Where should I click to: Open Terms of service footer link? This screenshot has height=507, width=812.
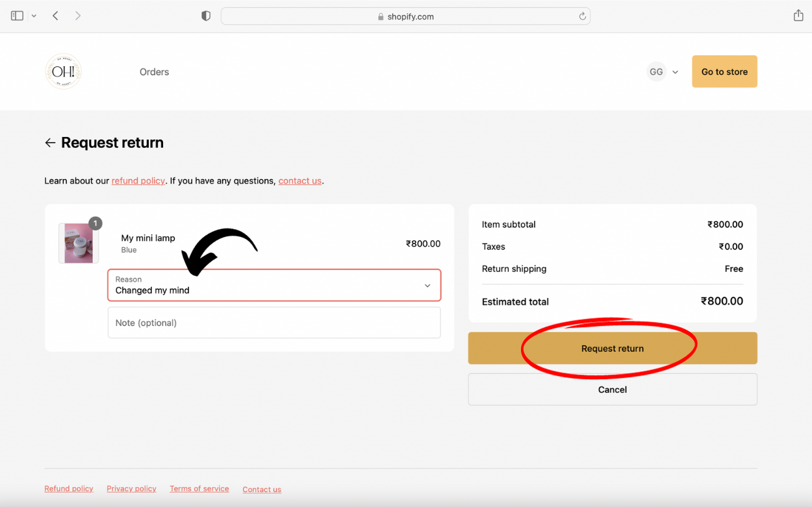click(199, 489)
